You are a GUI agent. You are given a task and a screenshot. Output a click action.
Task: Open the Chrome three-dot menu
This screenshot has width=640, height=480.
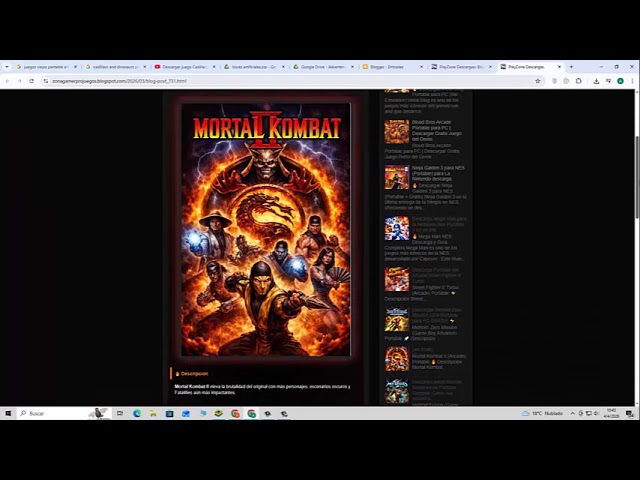pyautogui.click(x=632, y=81)
